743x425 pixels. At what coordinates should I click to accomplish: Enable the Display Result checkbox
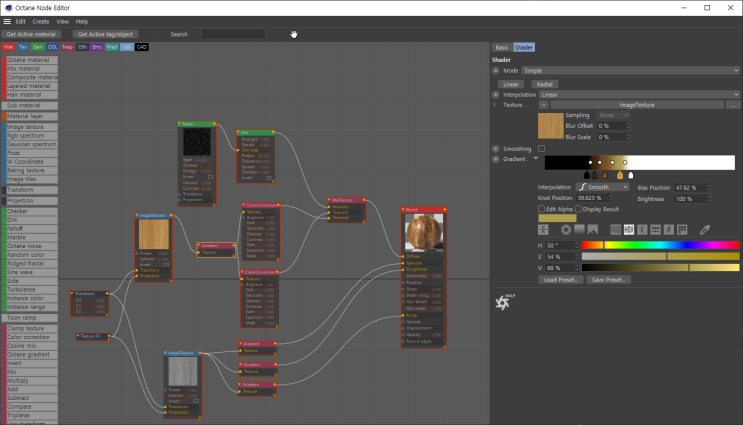(578, 209)
